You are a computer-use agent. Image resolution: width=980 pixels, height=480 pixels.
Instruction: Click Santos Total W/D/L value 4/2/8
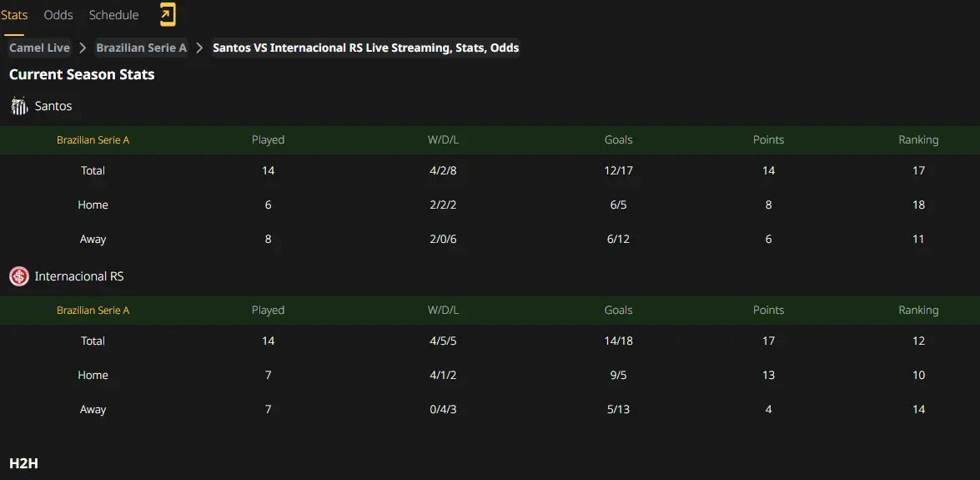click(443, 170)
